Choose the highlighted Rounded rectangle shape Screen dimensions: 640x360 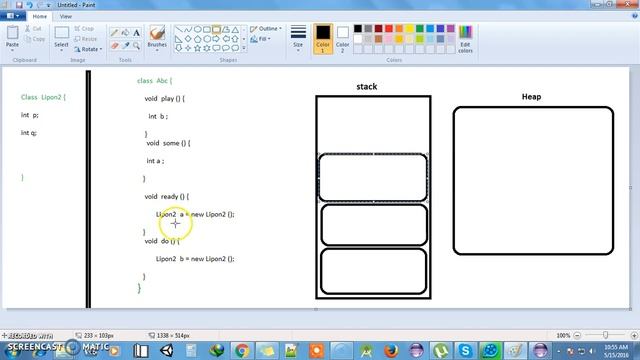pos(216,29)
